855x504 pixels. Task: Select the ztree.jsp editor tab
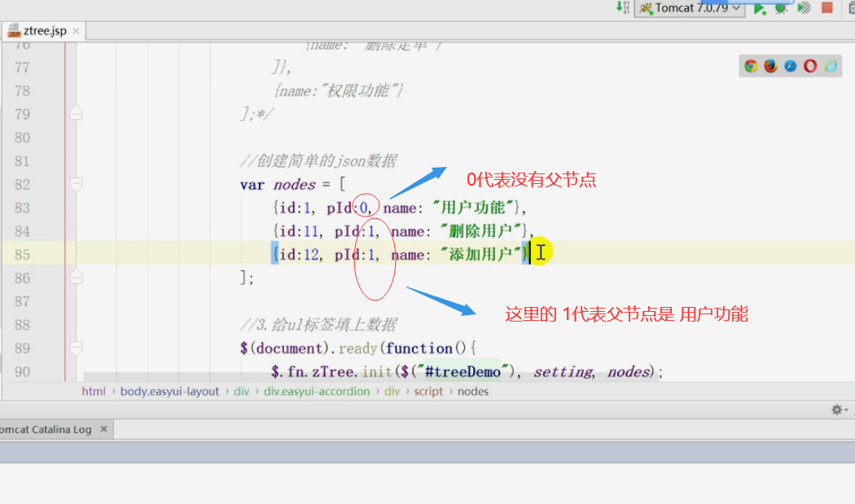[44, 31]
